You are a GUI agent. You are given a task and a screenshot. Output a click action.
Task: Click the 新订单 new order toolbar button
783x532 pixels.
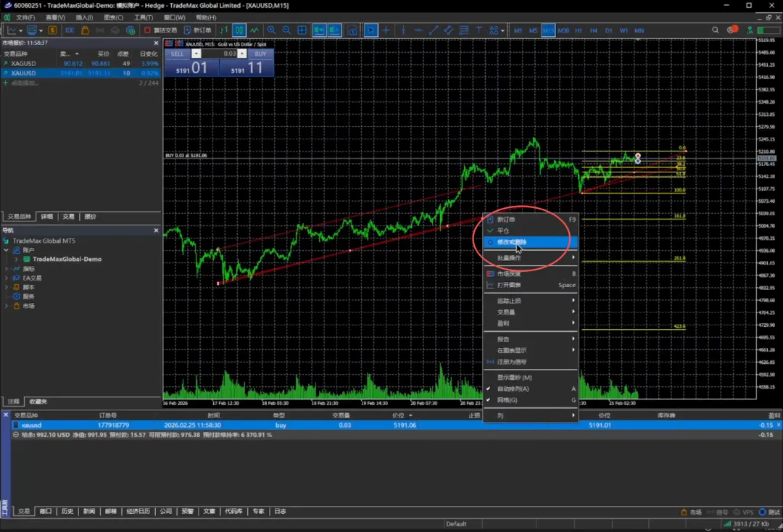pos(197,30)
